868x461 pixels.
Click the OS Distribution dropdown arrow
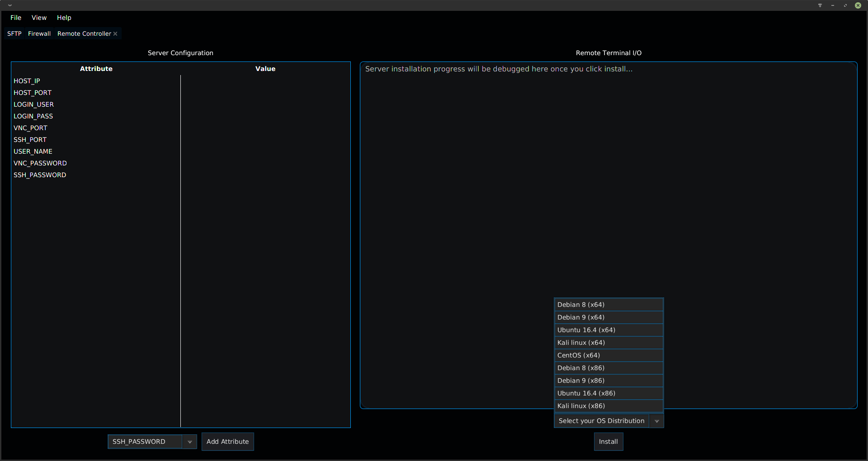[x=657, y=421]
